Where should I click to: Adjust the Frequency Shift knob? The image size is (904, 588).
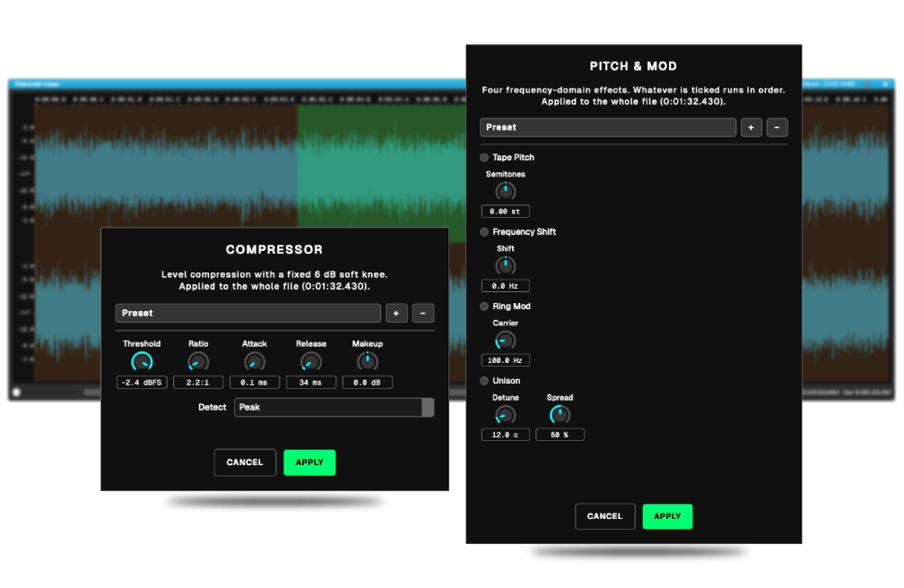506,265
